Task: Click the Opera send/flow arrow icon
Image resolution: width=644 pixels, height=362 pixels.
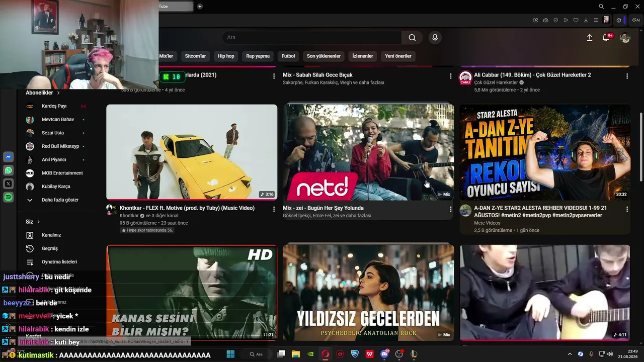Action: tap(566, 20)
